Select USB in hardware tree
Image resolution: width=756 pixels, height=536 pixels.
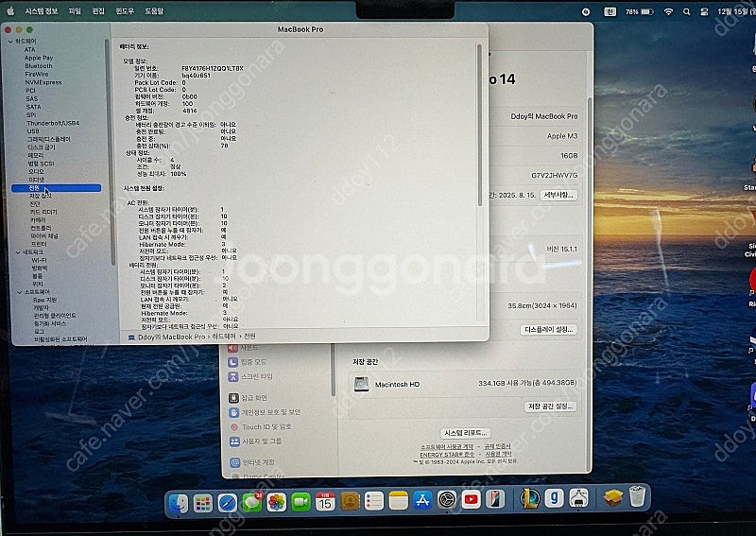(33, 131)
